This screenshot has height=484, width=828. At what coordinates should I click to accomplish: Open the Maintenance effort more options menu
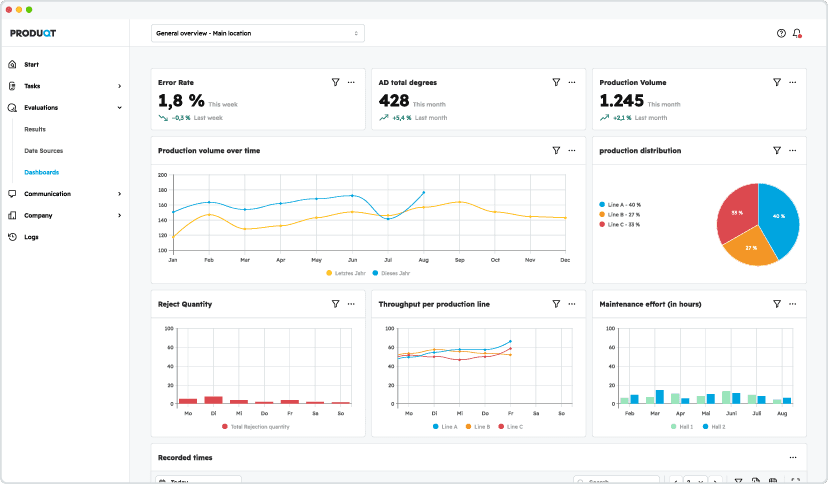(x=792, y=303)
